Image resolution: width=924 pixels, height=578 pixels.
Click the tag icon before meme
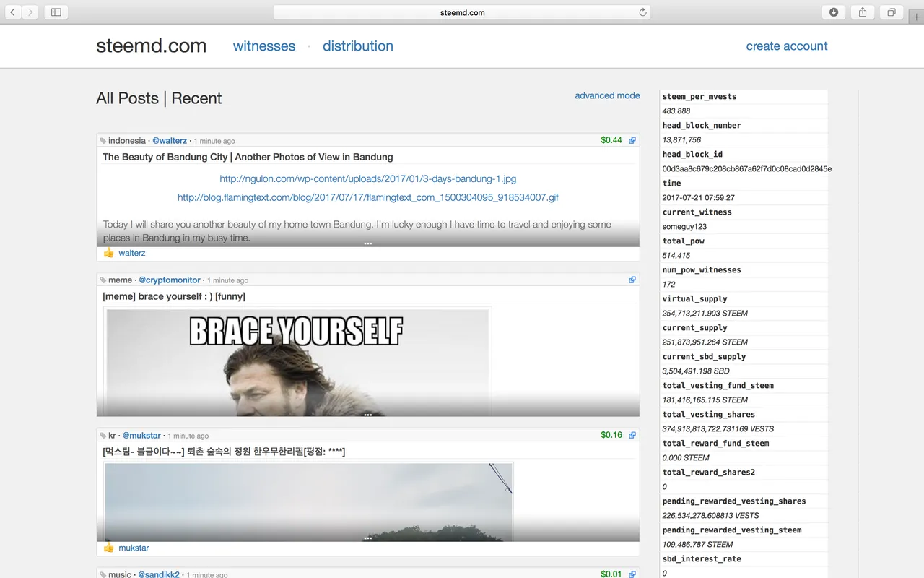coord(103,280)
